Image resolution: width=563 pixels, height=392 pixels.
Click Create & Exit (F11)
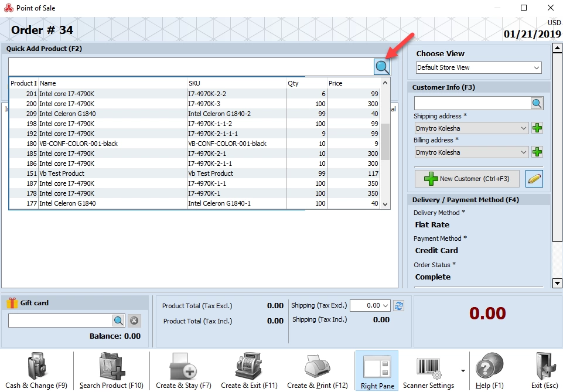(x=249, y=371)
